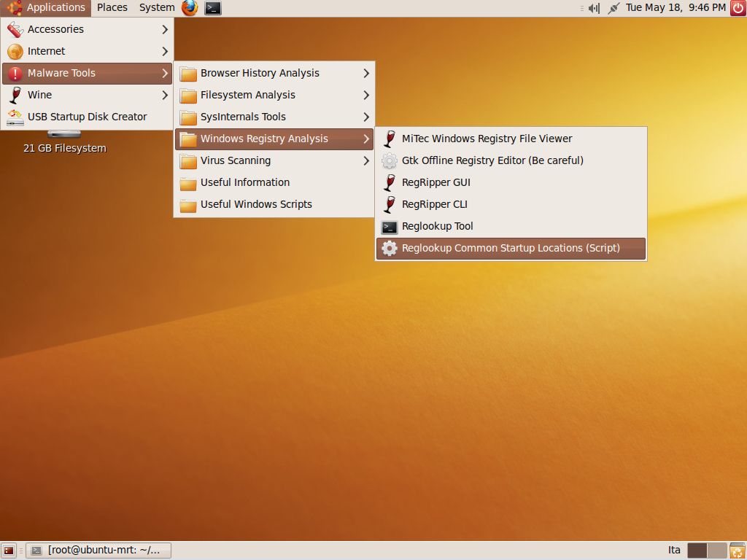Click the SysInternals Tools folder icon
Viewport: 747px width, 560px height.
click(188, 117)
